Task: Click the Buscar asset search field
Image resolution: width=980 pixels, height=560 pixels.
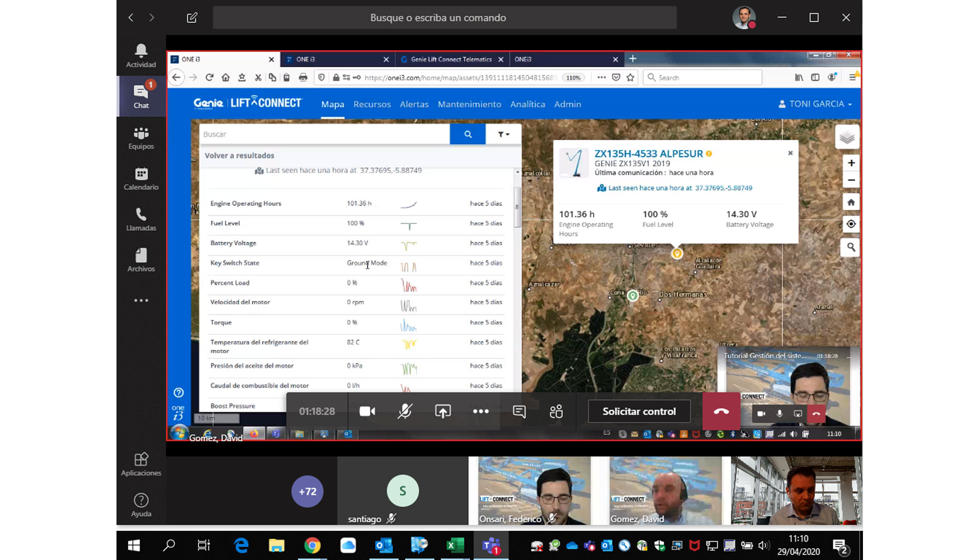Action: 324,134
